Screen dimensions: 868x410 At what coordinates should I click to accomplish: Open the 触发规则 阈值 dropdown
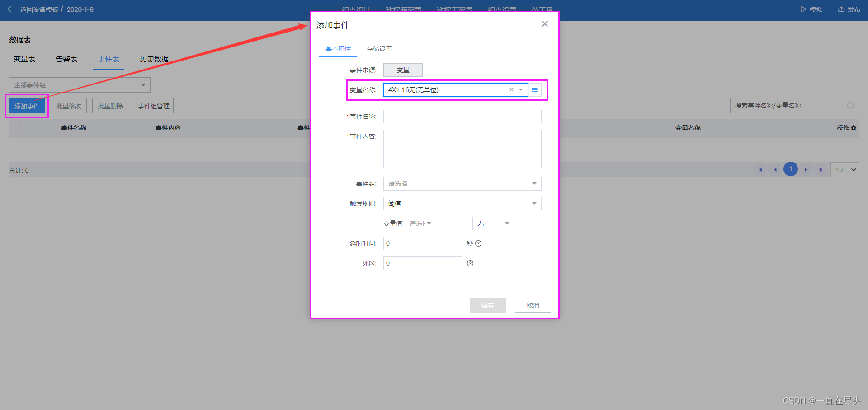(x=462, y=204)
